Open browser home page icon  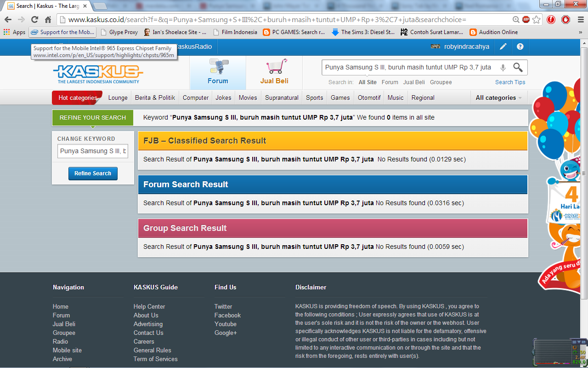point(48,19)
